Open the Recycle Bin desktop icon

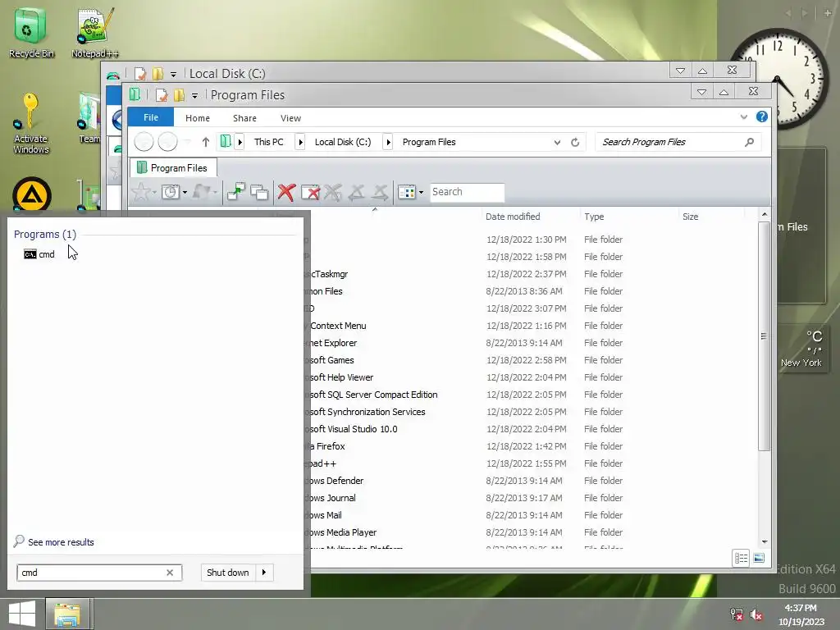[x=30, y=32]
